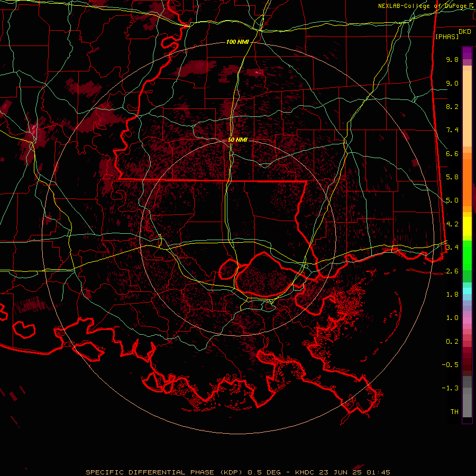Click the -0.5 value on the color scale

(x=450, y=365)
